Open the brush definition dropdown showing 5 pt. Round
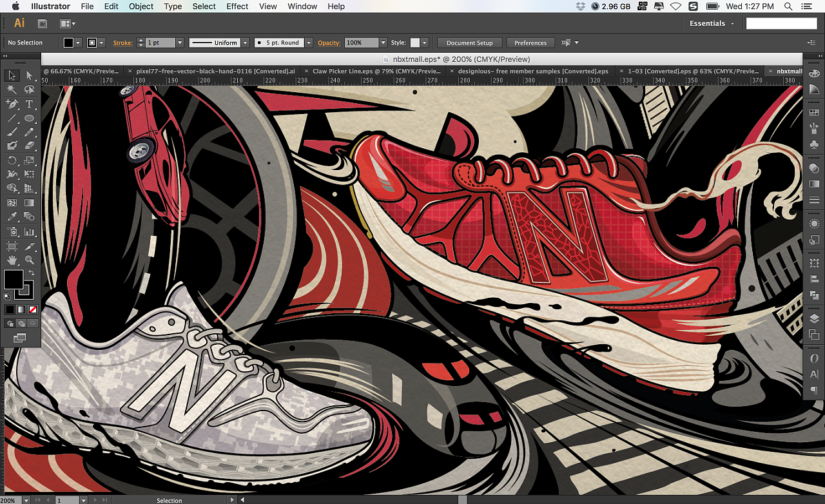 coord(309,43)
